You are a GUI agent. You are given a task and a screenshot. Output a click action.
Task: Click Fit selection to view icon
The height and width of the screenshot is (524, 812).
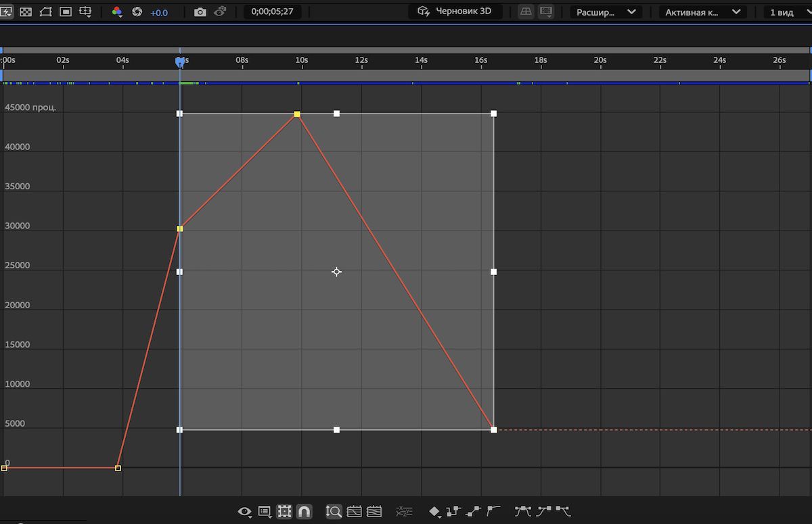pyautogui.click(x=354, y=512)
